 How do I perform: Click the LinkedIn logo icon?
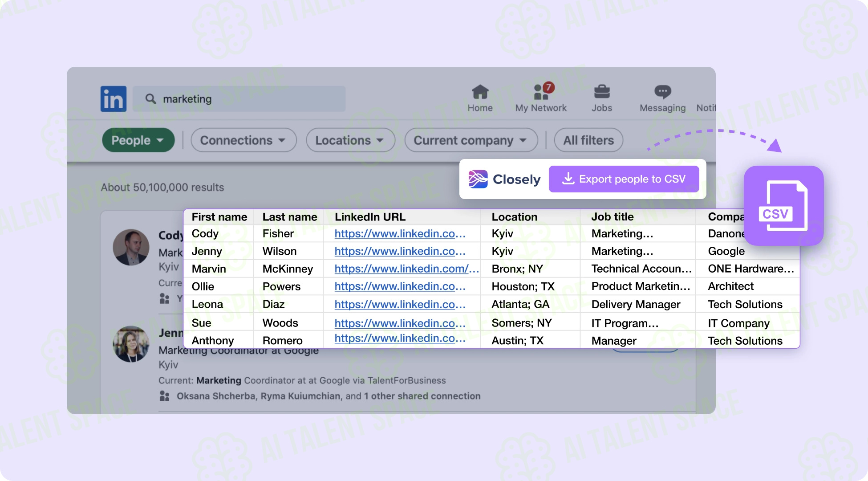114,99
